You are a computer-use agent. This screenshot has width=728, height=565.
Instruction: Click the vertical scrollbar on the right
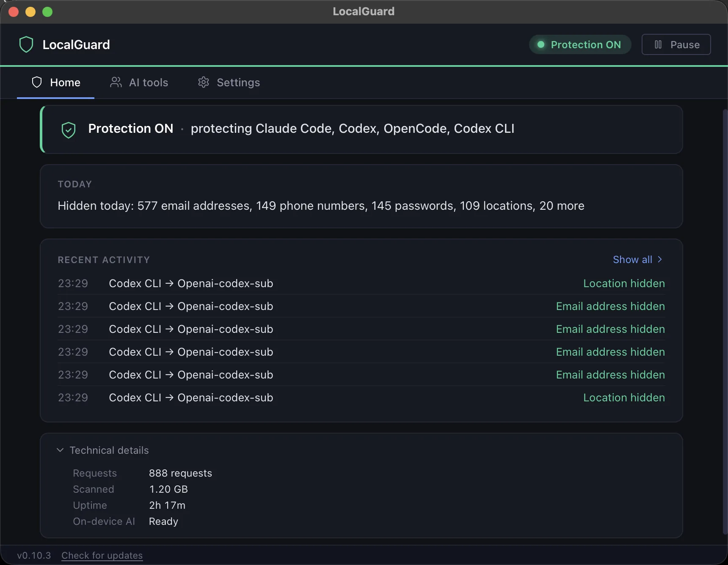click(x=725, y=321)
